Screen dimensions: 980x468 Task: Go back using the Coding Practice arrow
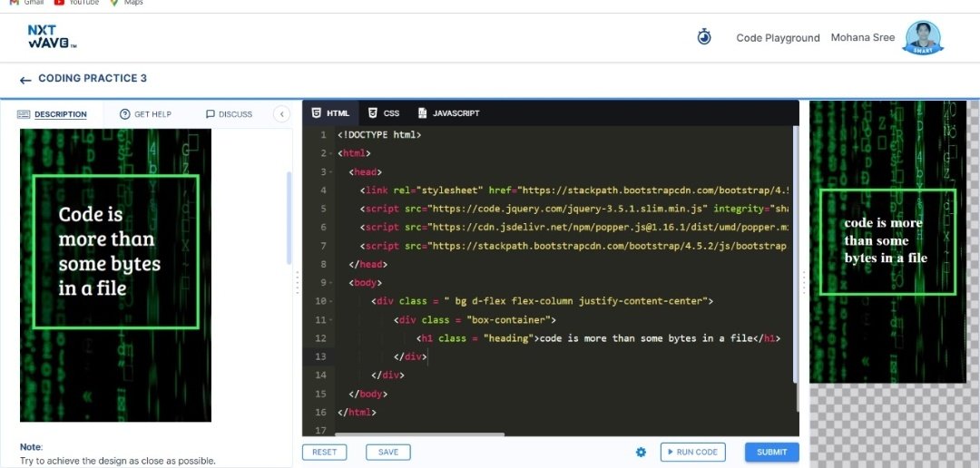point(25,80)
